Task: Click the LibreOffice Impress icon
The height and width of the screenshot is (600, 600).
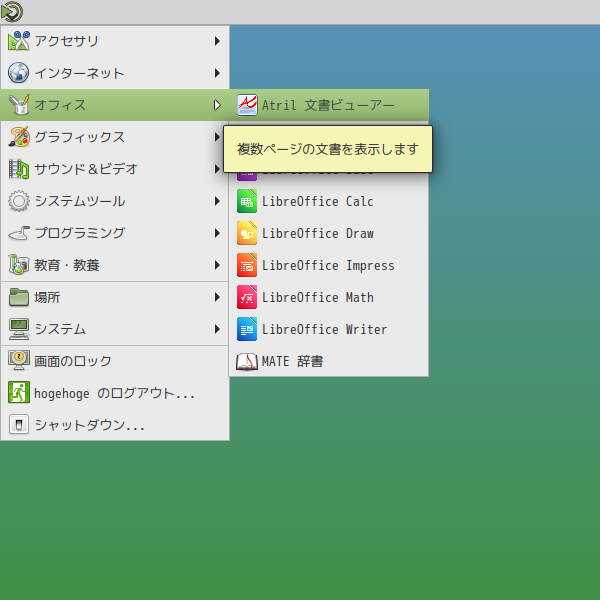Action: coord(247,265)
